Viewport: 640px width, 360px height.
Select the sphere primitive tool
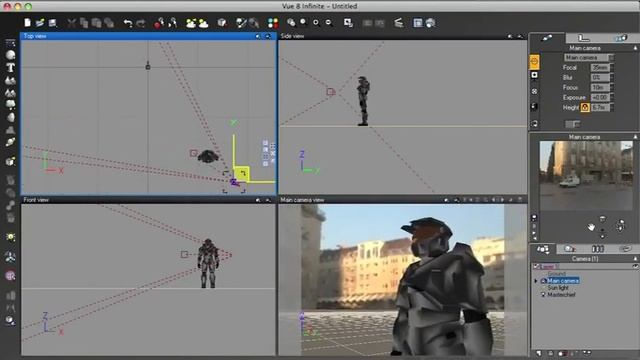pyautogui.click(x=10, y=55)
